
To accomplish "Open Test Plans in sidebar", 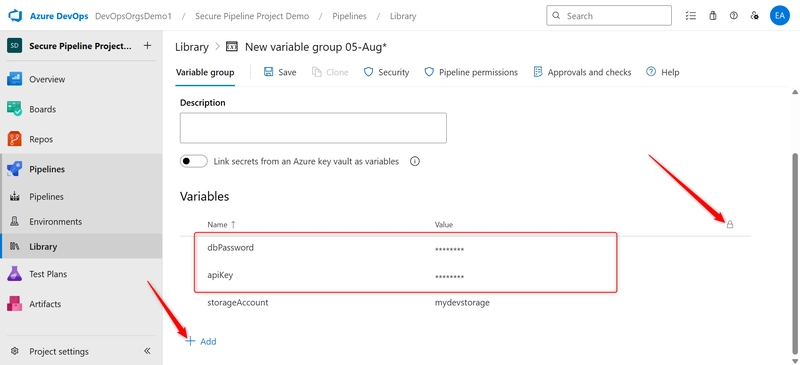I will point(82,274).
